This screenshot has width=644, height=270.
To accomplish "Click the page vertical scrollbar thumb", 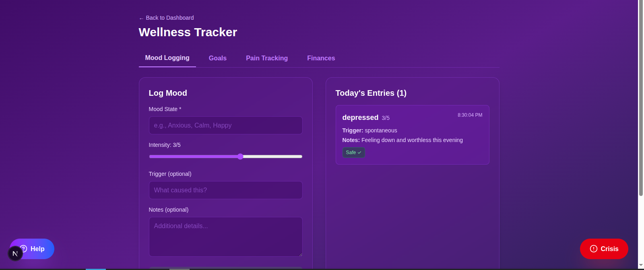I will 641,98.
